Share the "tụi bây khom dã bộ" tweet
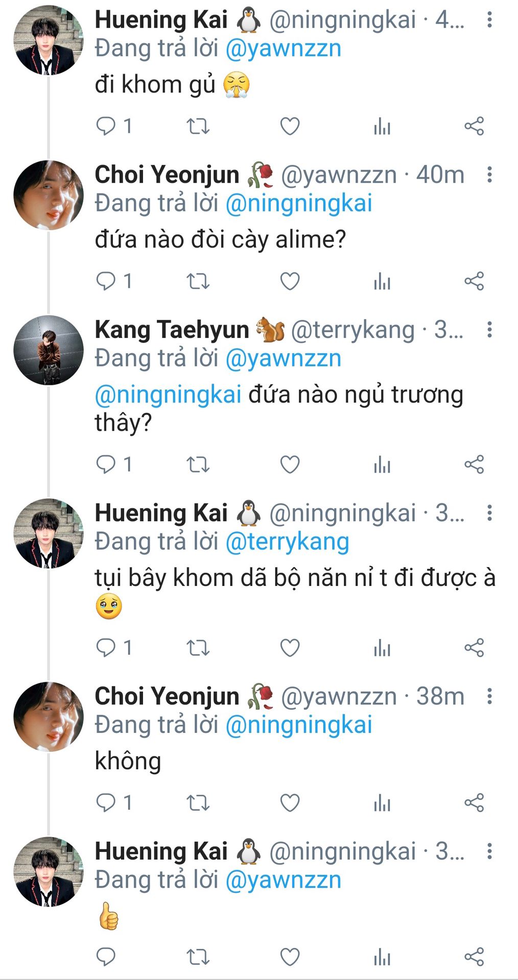This screenshot has width=518, height=980. click(x=474, y=648)
